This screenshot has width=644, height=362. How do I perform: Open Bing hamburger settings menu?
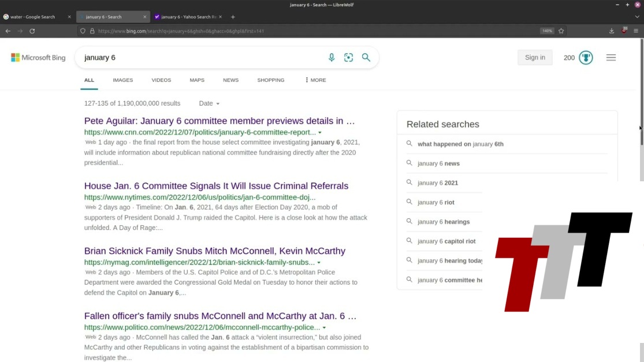pos(611,57)
